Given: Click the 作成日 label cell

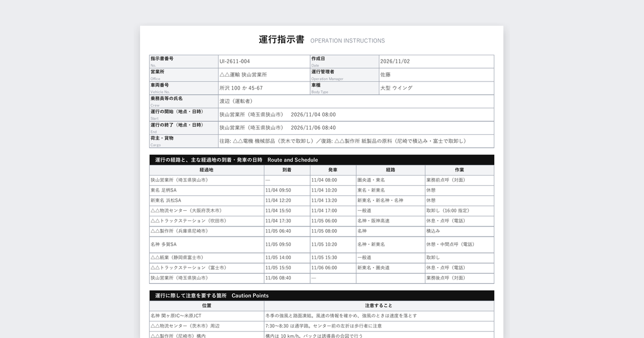Looking at the screenshot, I should click(345, 61).
